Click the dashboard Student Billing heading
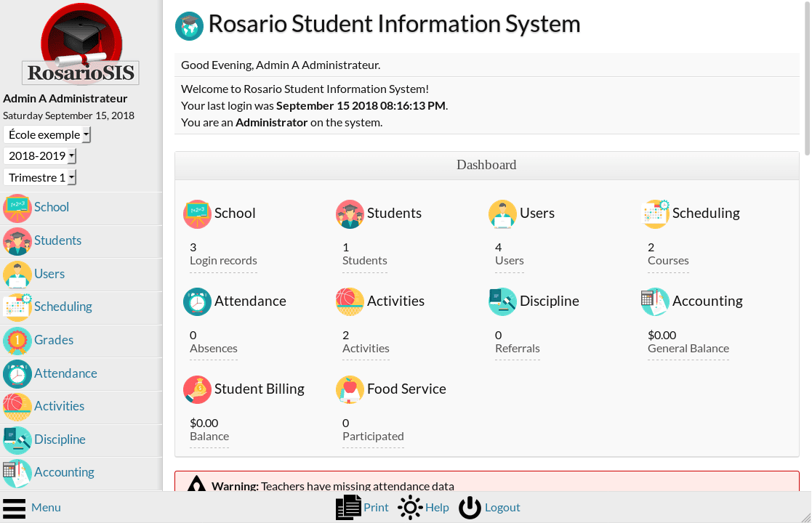 coord(259,389)
